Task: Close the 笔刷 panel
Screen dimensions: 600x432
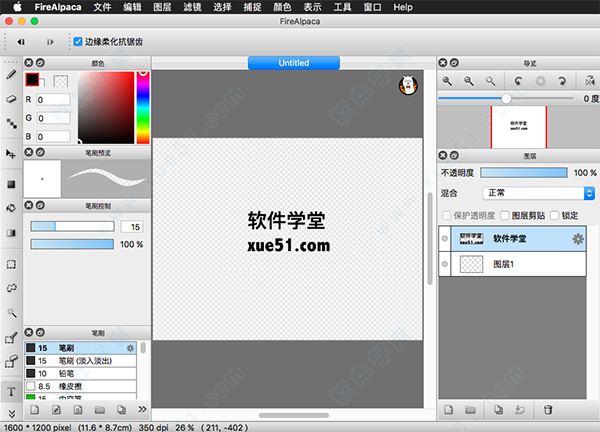Action: (x=29, y=332)
